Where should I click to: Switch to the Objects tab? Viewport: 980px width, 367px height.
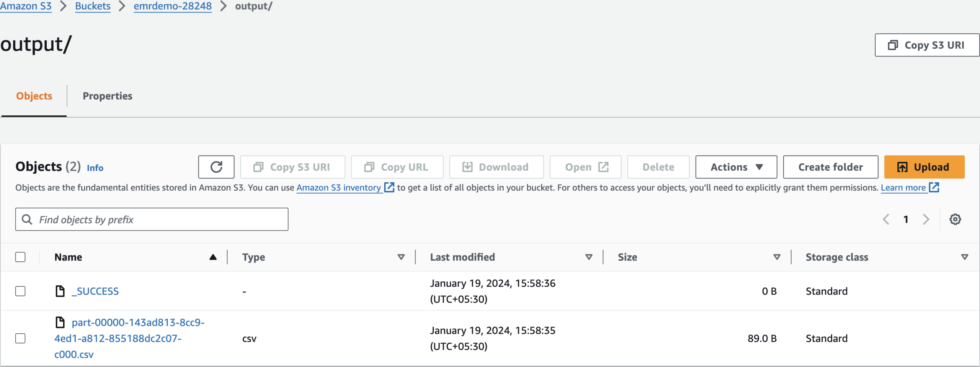pyautogui.click(x=34, y=96)
